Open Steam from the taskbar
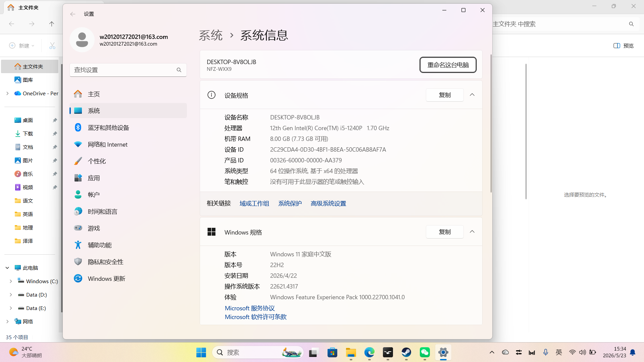 point(406,352)
